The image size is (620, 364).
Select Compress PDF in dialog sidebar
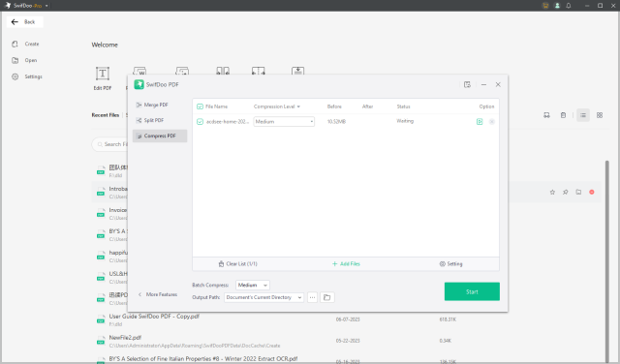(160, 136)
